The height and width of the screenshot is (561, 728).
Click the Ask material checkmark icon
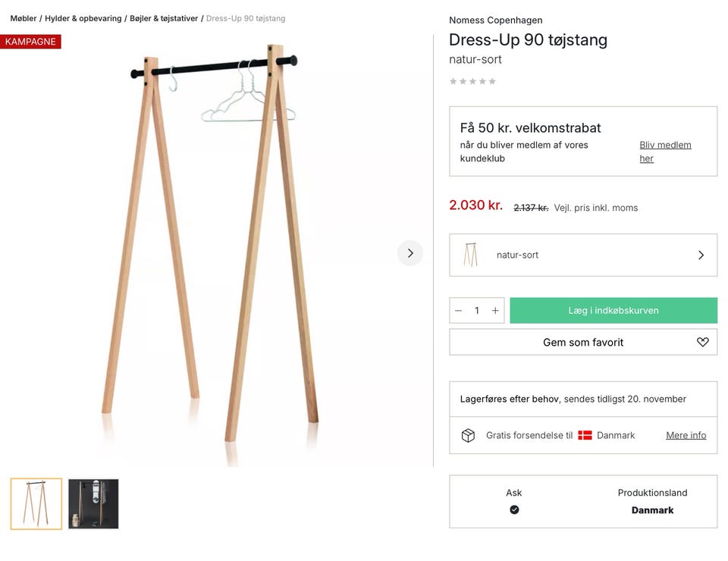(x=514, y=510)
